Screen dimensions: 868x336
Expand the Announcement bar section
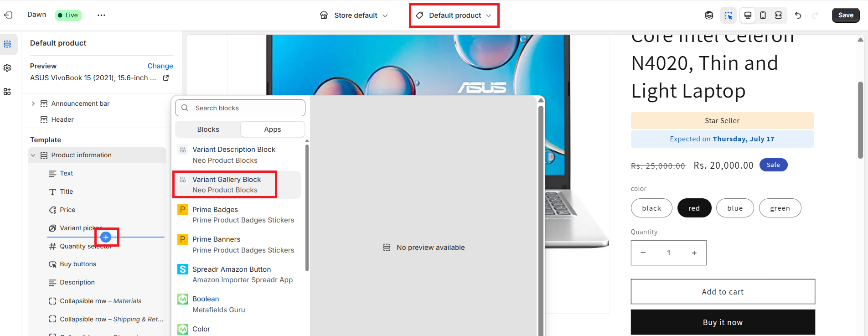pos(33,103)
